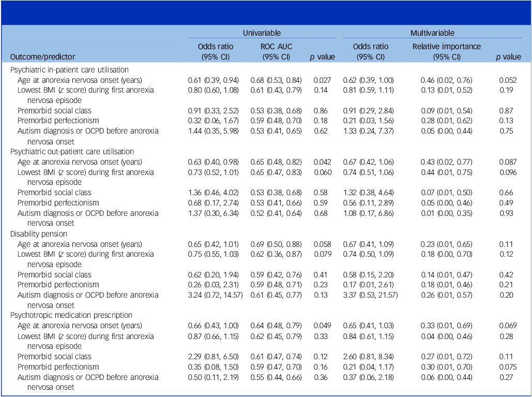Select the Psychiatric out-patient care utilisation heading
Viewport: 532px width, 397px height.
(x=72, y=152)
